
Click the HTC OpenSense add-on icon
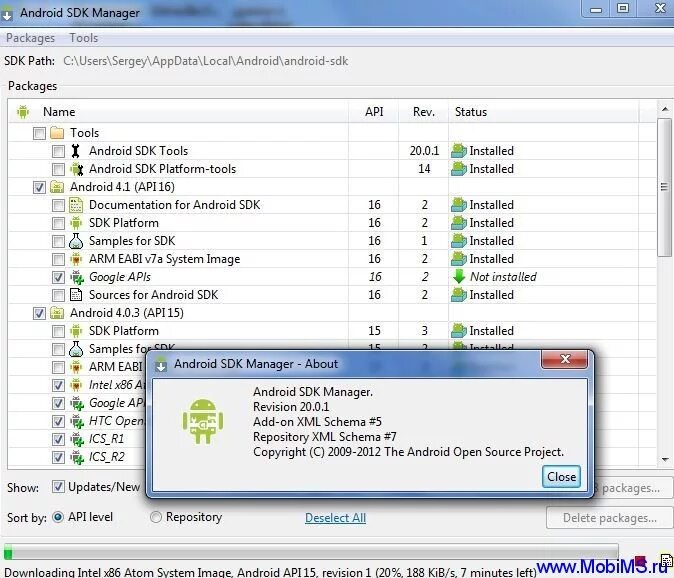[x=77, y=421]
